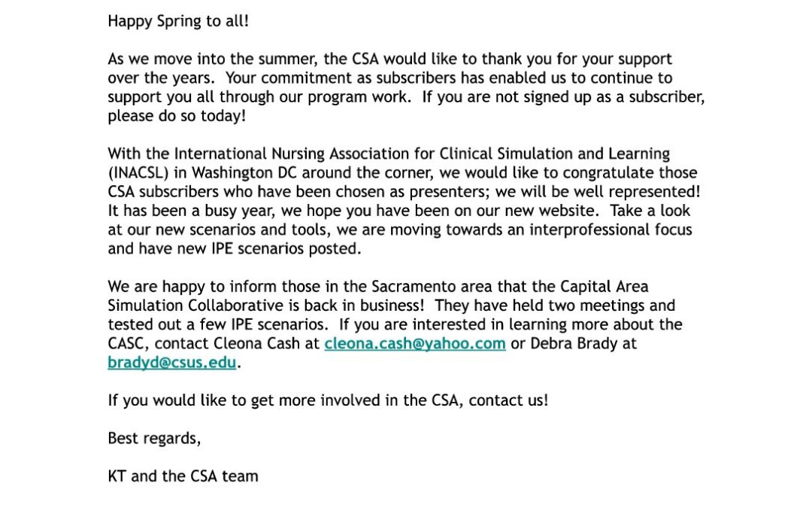Viewport: 812px width, 508px height.
Task: Click the phrase "It has been a busy year"
Action: [189, 211]
